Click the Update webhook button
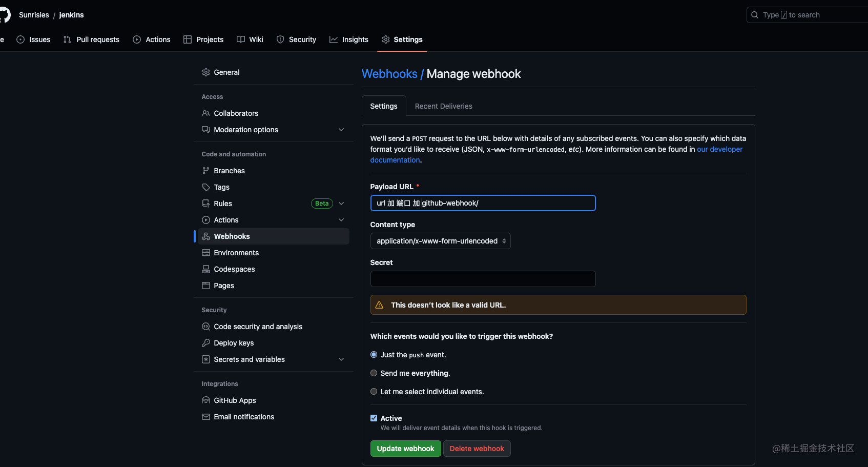Image resolution: width=868 pixels, height=467 pixels. [x=405, y=449]
